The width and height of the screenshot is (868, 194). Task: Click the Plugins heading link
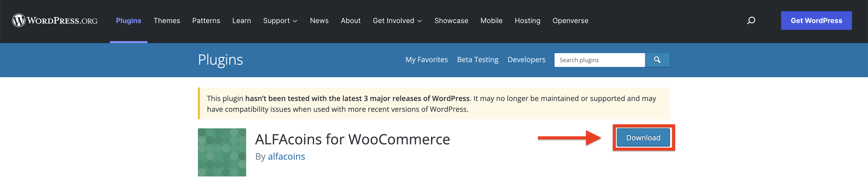coord(220,60)
